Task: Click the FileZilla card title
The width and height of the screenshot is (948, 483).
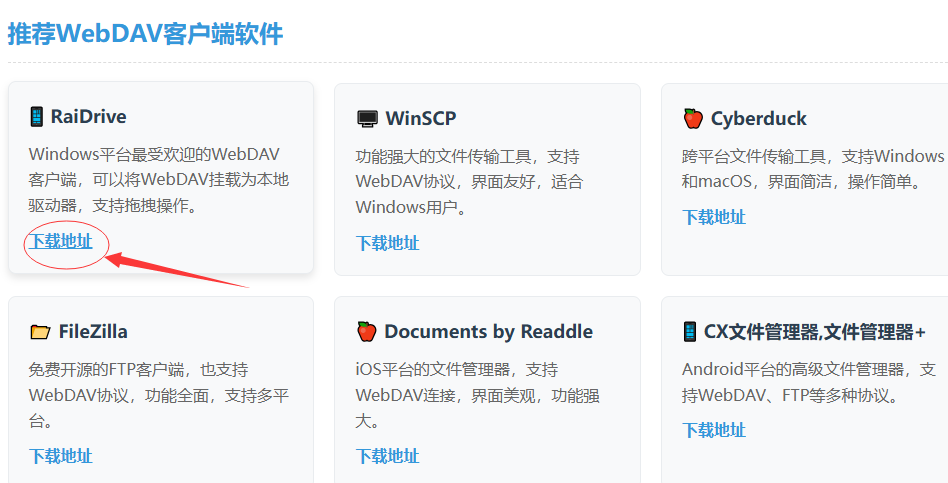Action: coord(93,332)
